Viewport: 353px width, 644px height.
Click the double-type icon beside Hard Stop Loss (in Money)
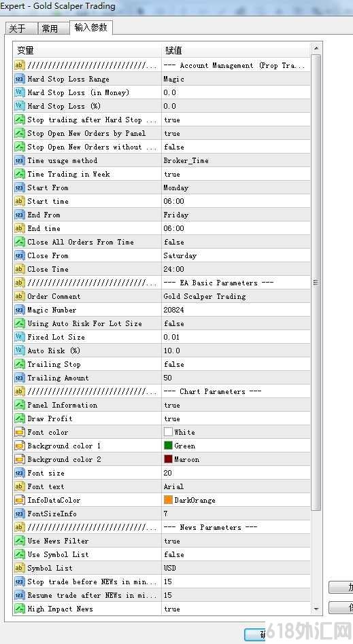tap(19, 93)
